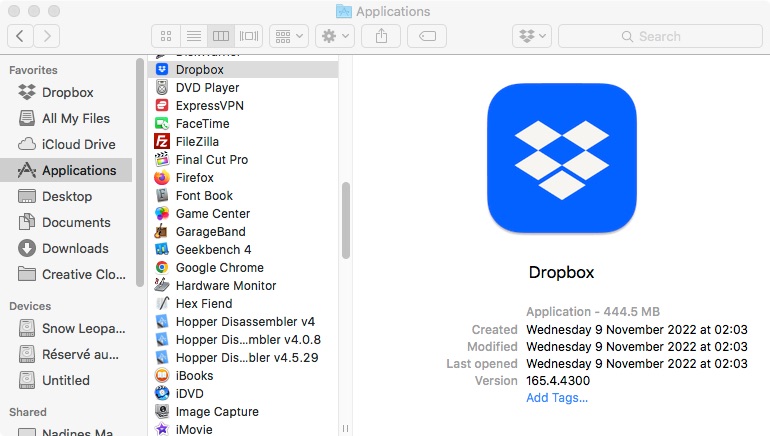Click the version number 165.4.4300
770x436 pixels.
pyautogui.click(x=558, y=381)
